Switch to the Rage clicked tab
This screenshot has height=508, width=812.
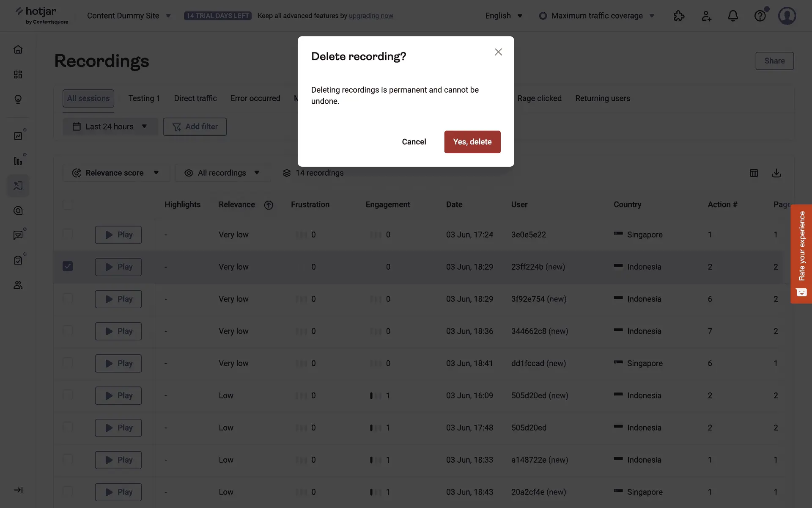point(539,98)
